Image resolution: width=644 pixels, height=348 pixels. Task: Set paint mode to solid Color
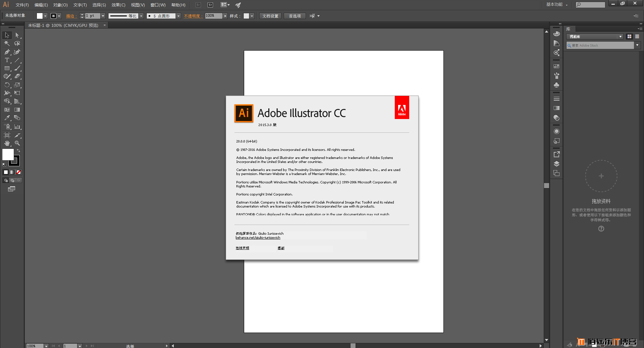click(x=6, y=172)
